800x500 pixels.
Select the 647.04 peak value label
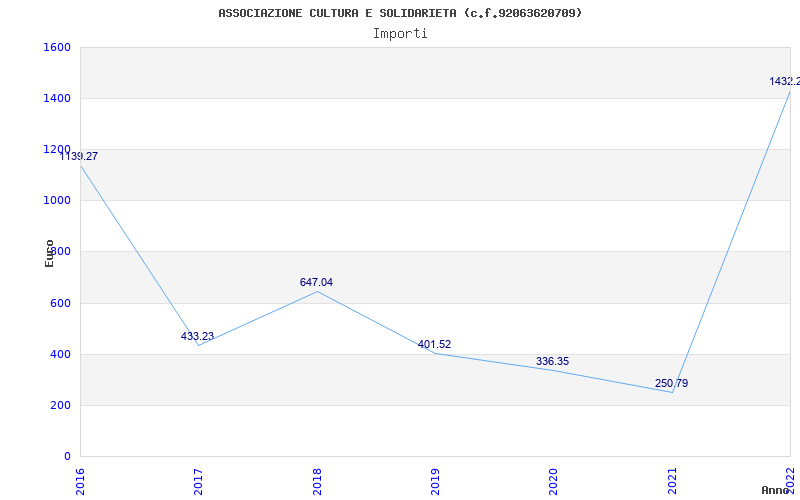tap(316, 282)
